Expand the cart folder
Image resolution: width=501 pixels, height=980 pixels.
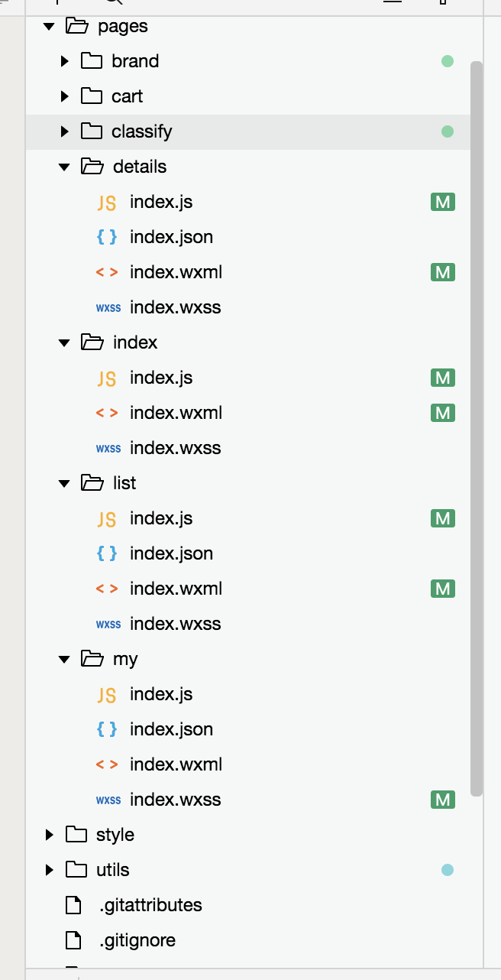coord(65,96)
